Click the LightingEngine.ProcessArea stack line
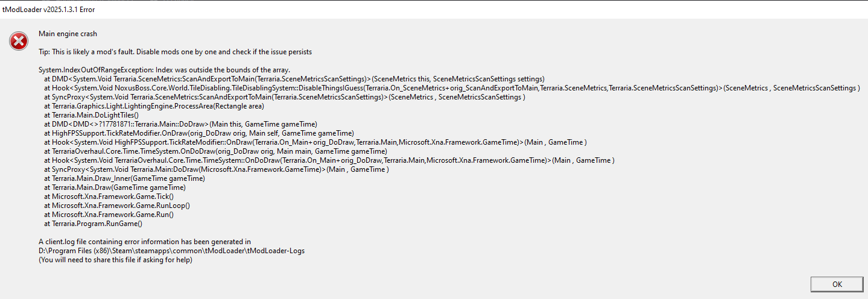Viewport: 868px width, 299px height. click(154, 106)
